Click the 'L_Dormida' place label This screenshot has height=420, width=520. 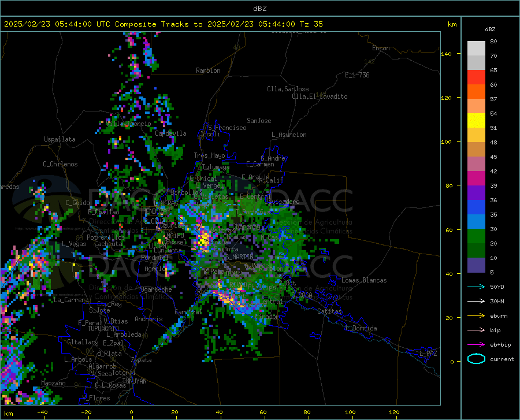click(361, 328)
